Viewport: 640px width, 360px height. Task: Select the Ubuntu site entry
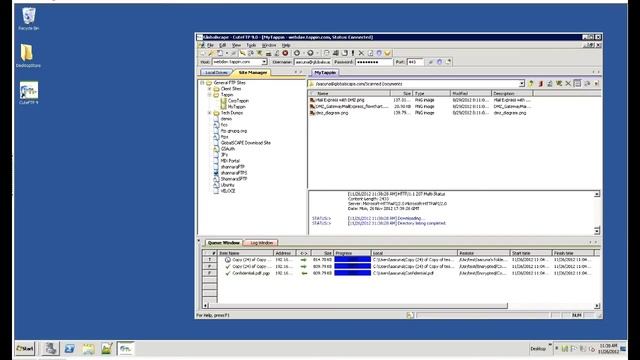tap(228, 185)
